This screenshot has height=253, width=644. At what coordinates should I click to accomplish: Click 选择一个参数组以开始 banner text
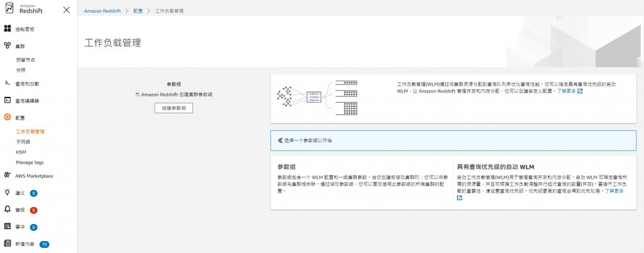pyautogui.click(x=308, y=140)
